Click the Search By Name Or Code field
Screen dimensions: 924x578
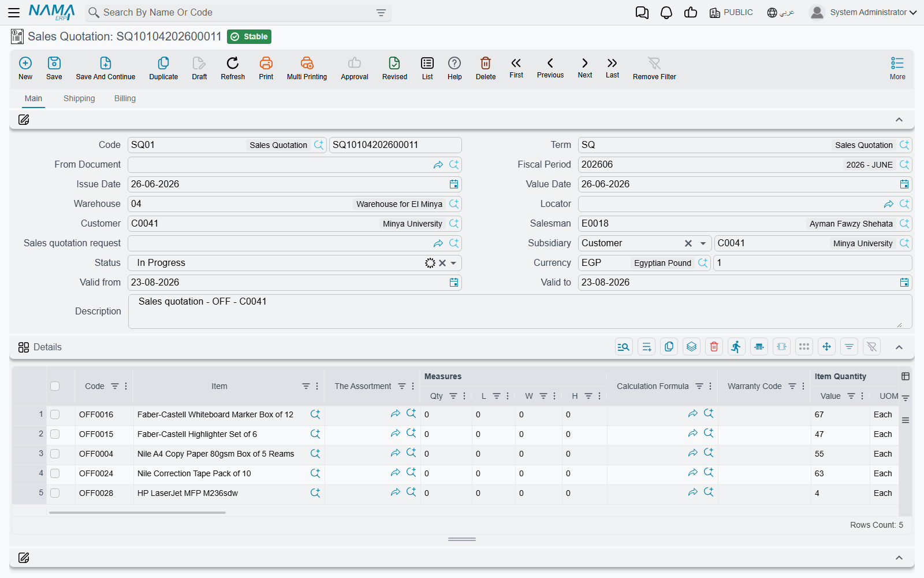pos(238,13)
